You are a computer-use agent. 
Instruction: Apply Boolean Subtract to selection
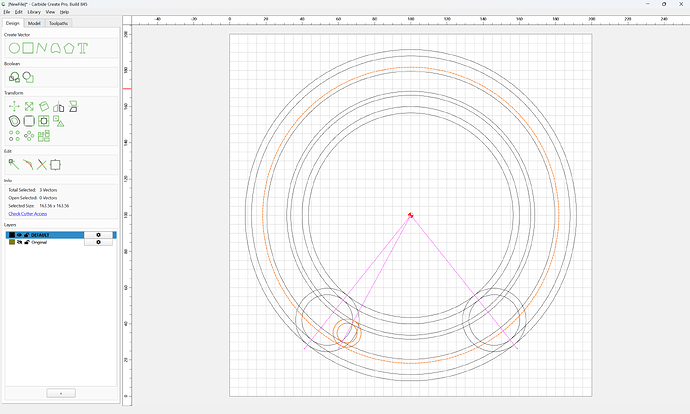(x=28, y=77)
